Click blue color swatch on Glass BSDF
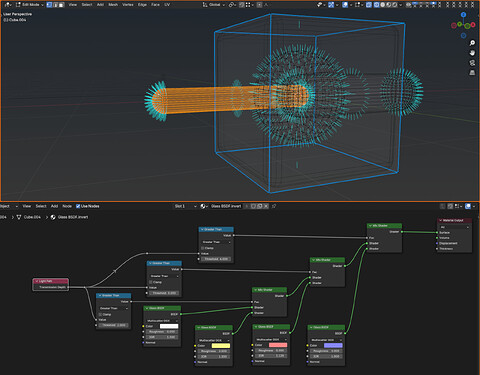The height and width of the screenshot is (375, 480). (333, 345)
